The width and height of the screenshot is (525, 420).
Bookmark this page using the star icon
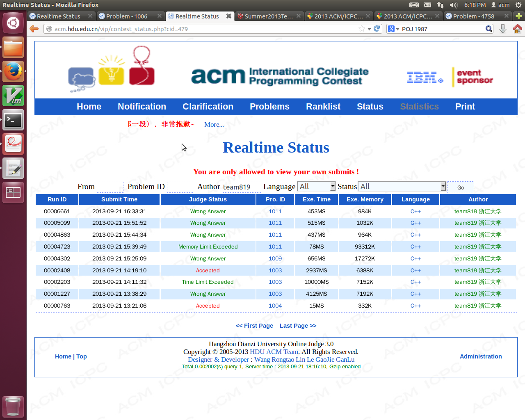[361, 29]
